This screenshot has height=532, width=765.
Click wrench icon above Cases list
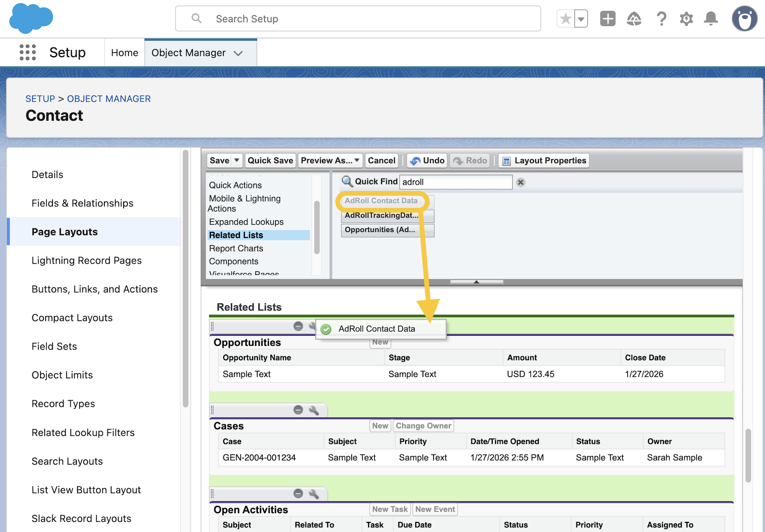tap(314, 410)
